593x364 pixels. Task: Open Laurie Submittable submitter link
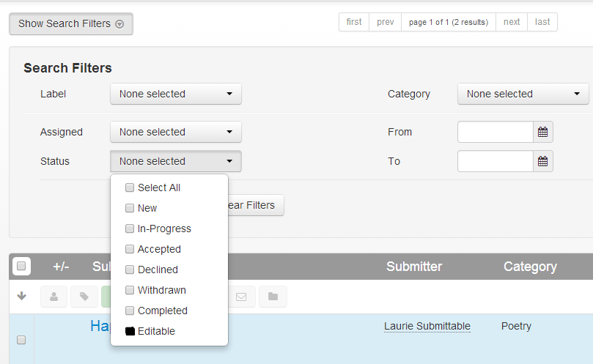(x=427, y=326)
